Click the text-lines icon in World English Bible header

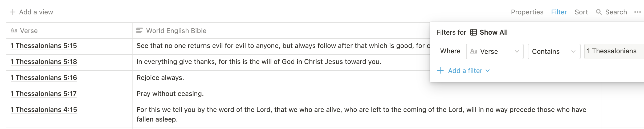(140, 31)
